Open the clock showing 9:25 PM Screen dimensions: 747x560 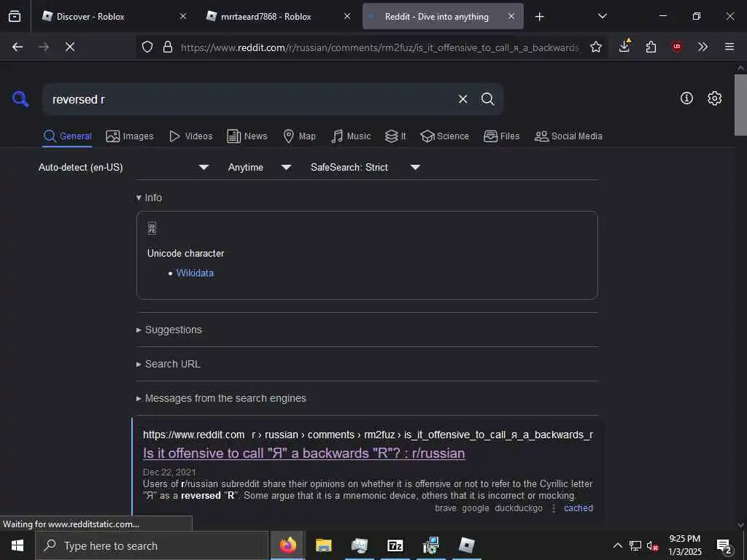tap(684, 545)
